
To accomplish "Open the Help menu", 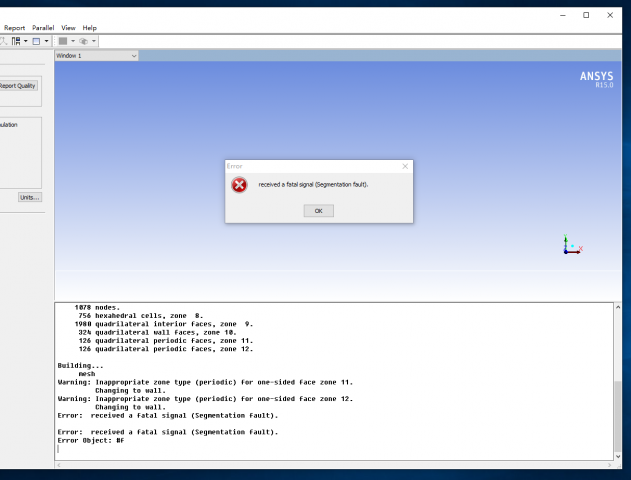I will coord(90,27).
